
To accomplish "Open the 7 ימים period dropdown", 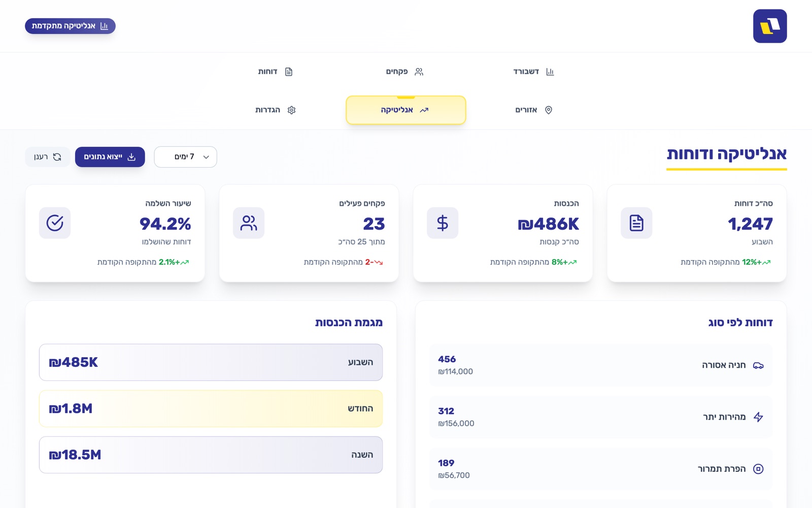I will click(x=186, y=157).
